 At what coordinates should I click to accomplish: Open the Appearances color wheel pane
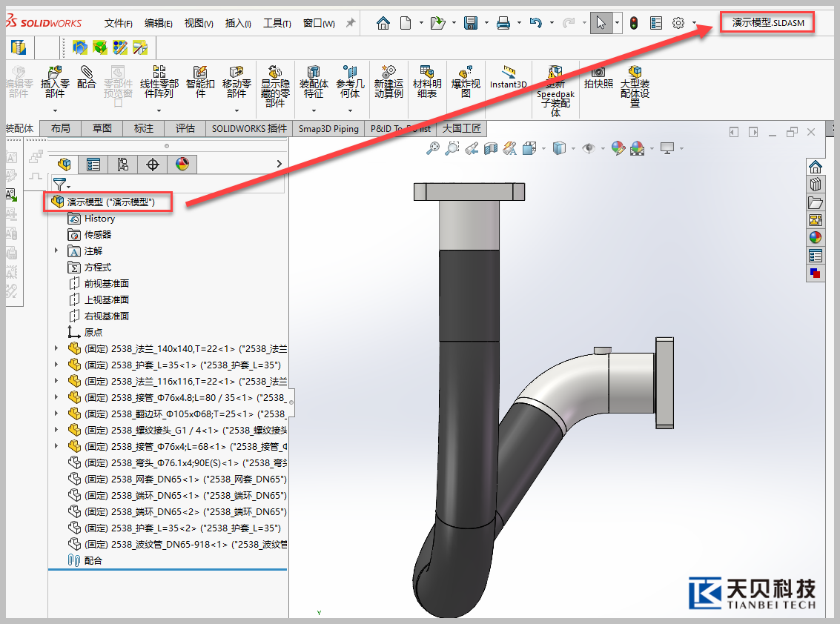(816, 238)
